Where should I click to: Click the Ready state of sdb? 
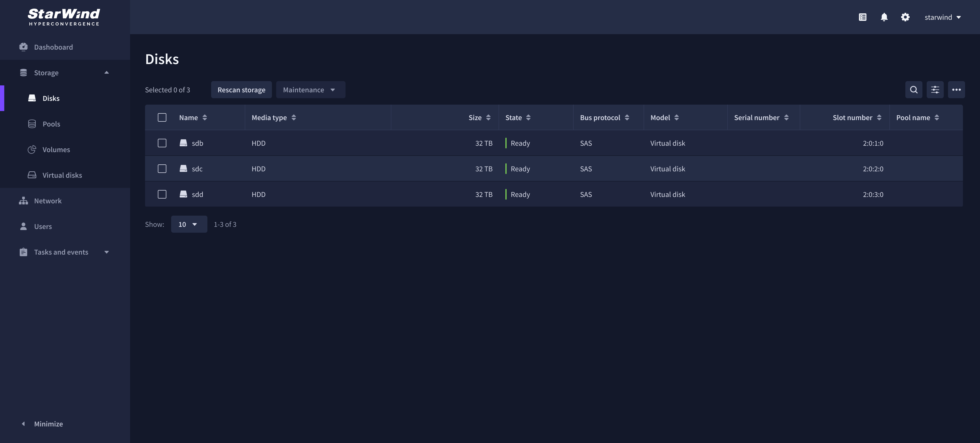[x=520, y=143]
